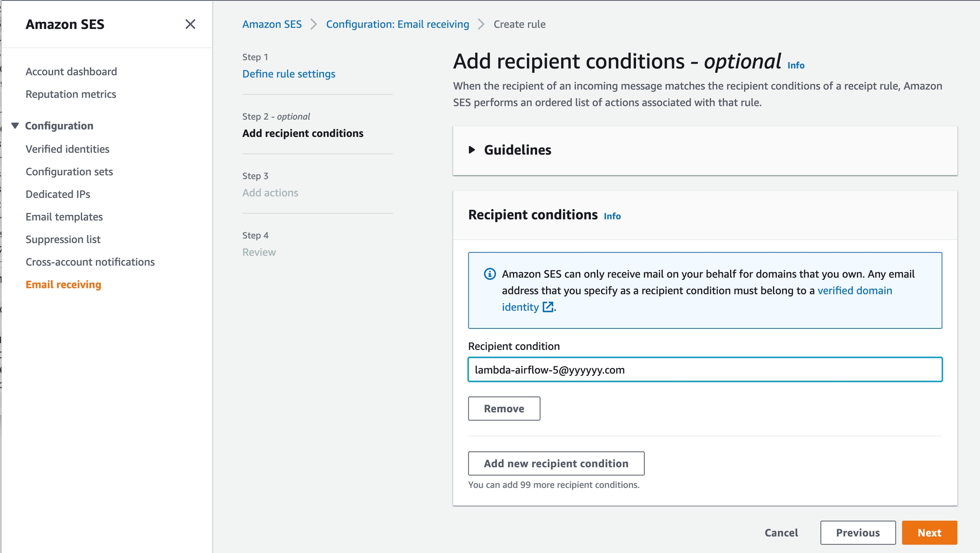The width and height of the screenshot is (980, 553).
Task: Select Configuration sets sidebar item
Action: pyautogui.click(x=69, y=171)
